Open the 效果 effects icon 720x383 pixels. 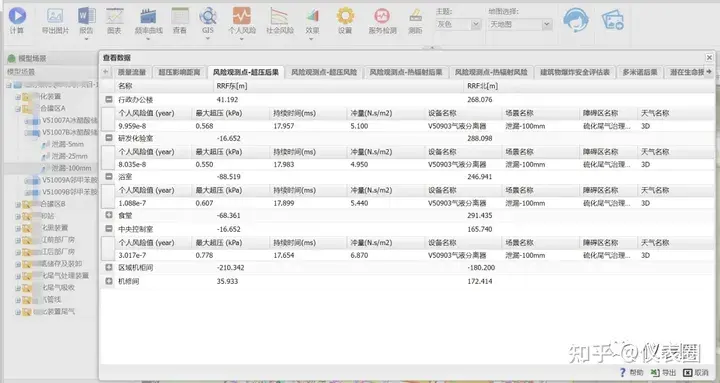click(312, 16)
